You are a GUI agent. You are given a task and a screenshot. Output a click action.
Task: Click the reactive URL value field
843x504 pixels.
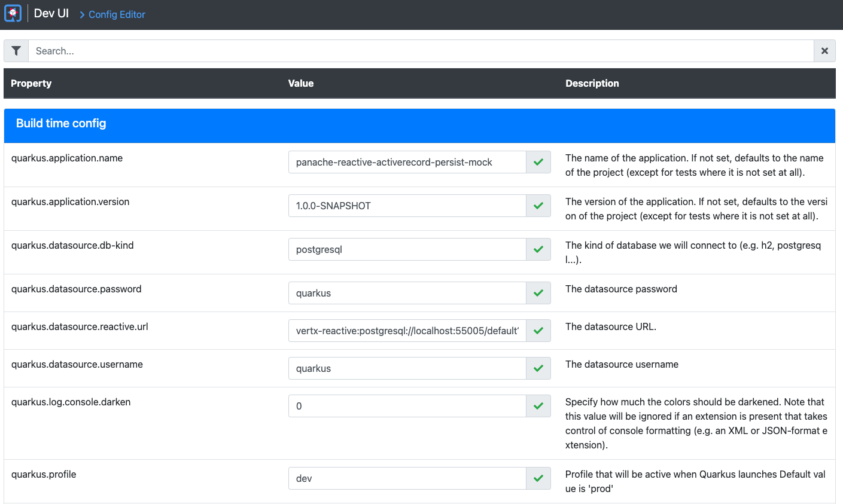(x=407, y=331)
